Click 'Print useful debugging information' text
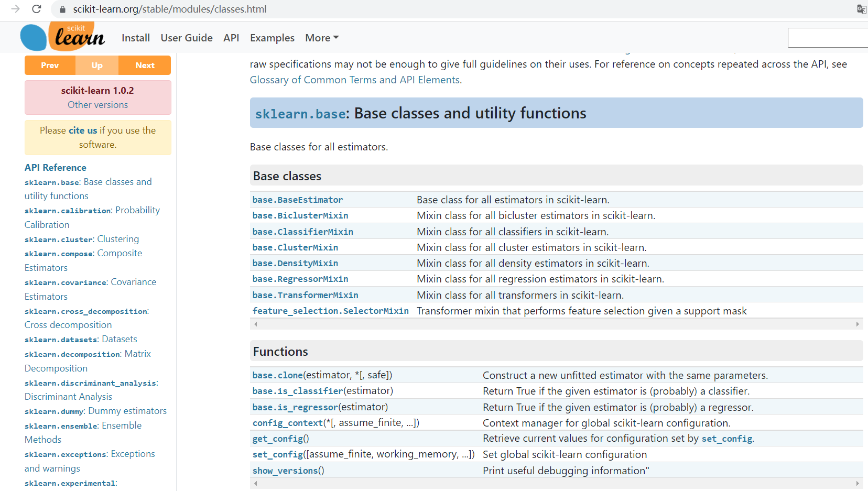The image size is (868, 491). pos(566,471)
